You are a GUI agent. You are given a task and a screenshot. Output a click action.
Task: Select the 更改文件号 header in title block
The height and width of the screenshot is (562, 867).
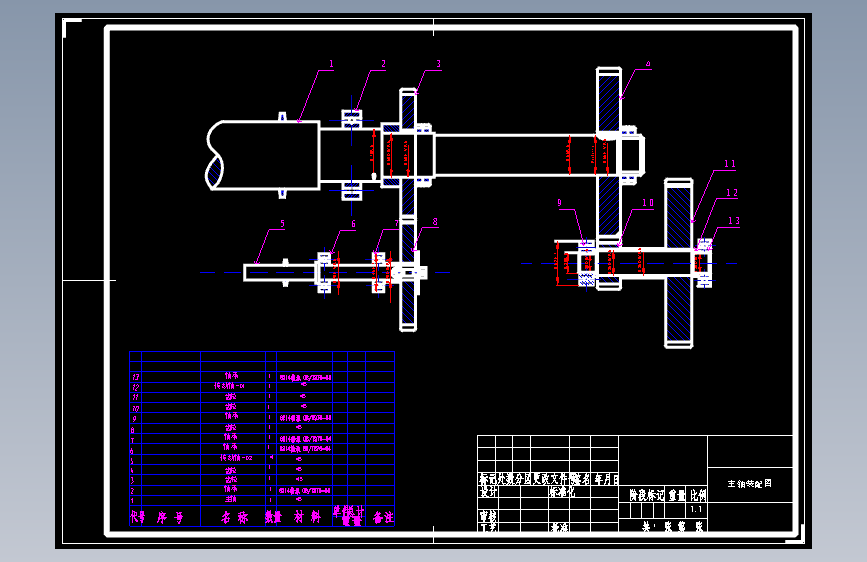(555, 479)
